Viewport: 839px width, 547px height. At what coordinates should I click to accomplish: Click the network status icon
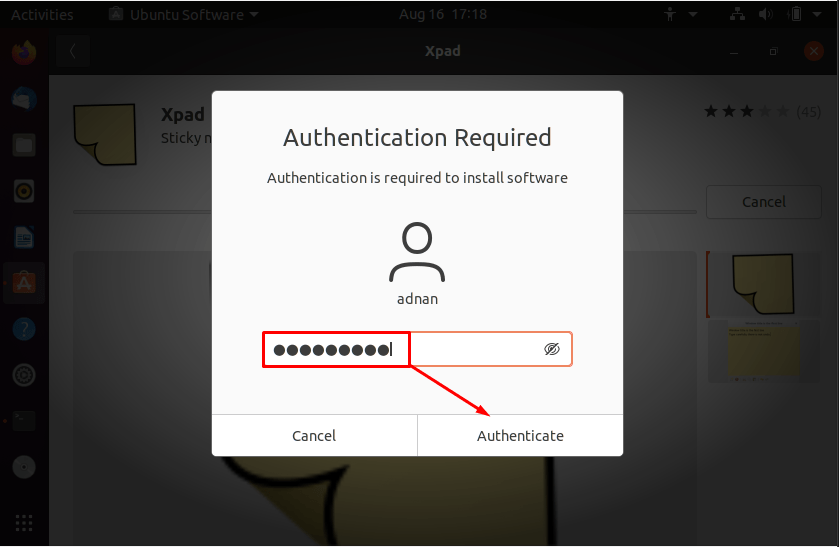point(737,14)
